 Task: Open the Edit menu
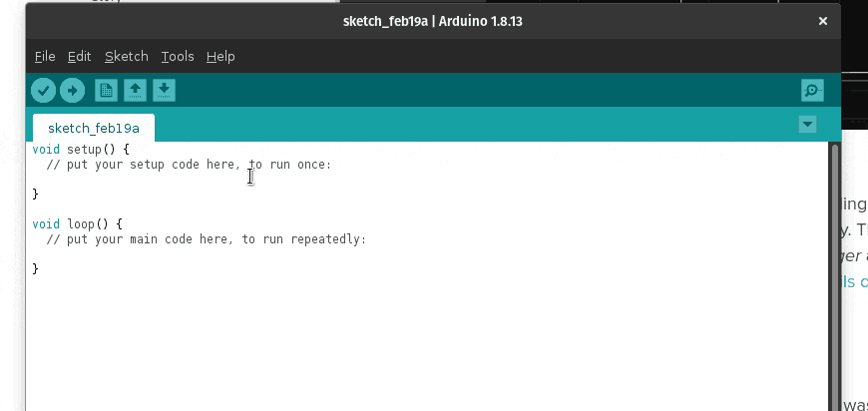tap(79, 57)
